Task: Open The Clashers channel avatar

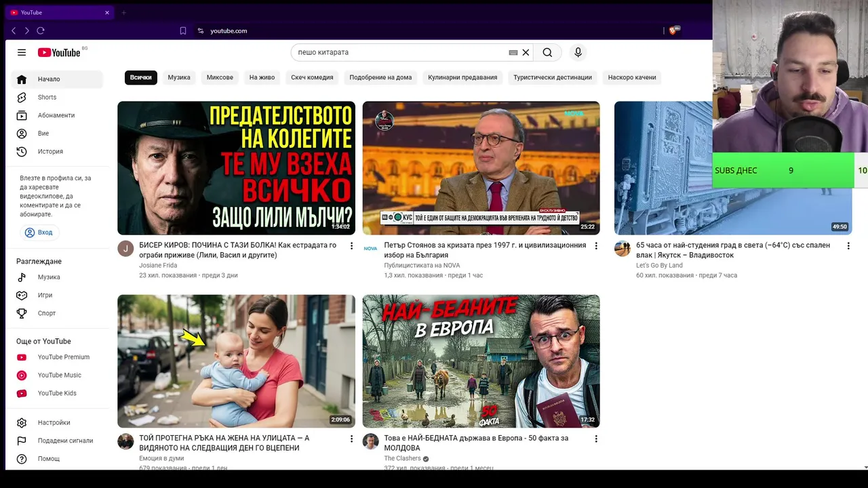Action: [370, 441]
